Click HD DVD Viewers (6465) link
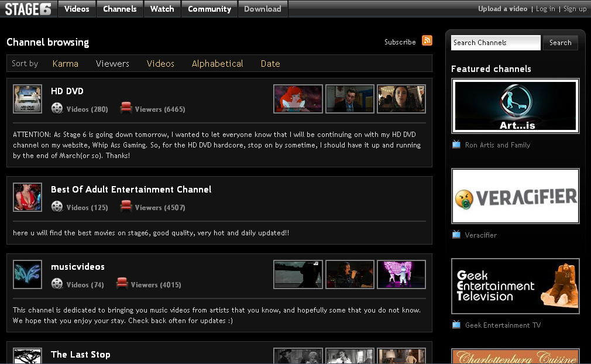The width and height of the screenshot is (591, 364). click(x=160, y=109)
